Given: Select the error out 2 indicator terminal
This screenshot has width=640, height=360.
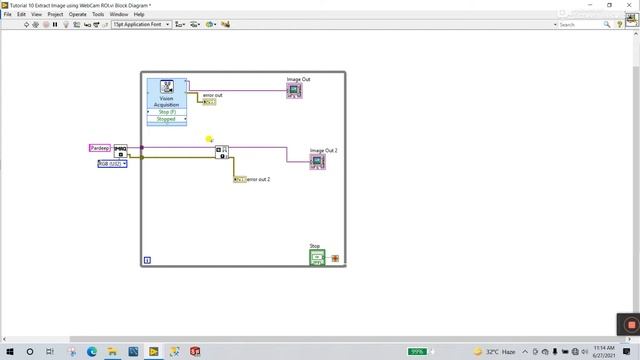Looking at the screenshot, I should pos(240,179).
